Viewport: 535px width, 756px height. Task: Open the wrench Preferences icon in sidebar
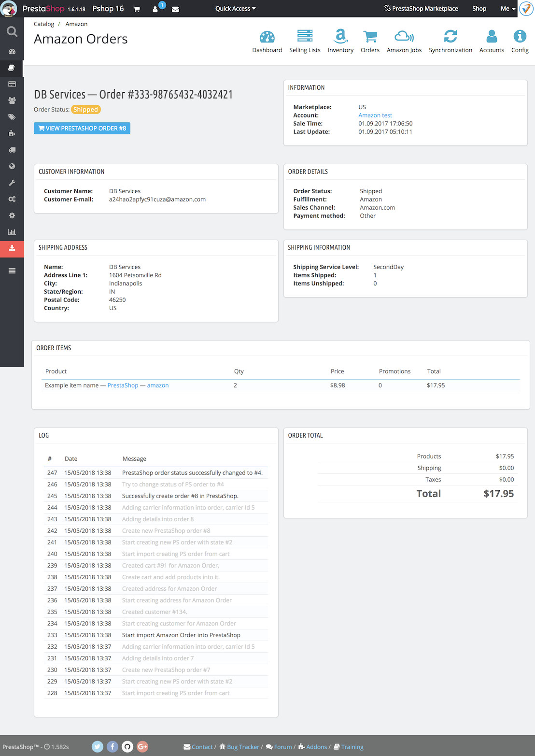pyautogui.click(x=12, y=183)
